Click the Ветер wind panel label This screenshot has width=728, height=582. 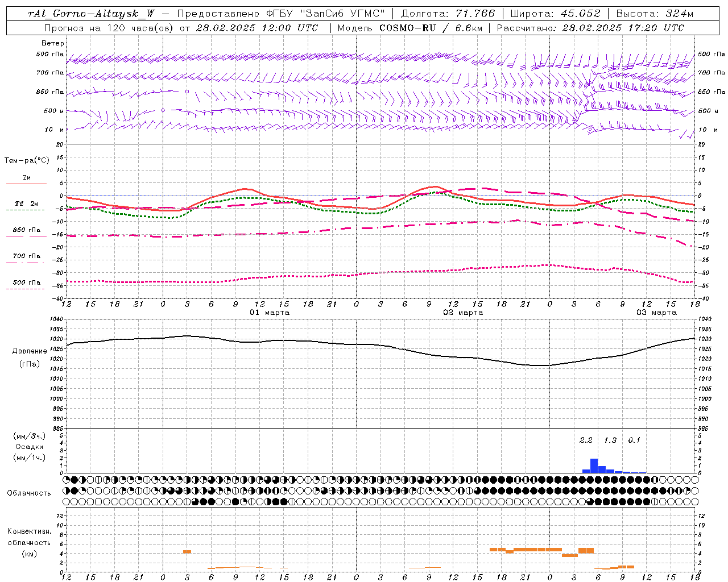click(53, 43)
